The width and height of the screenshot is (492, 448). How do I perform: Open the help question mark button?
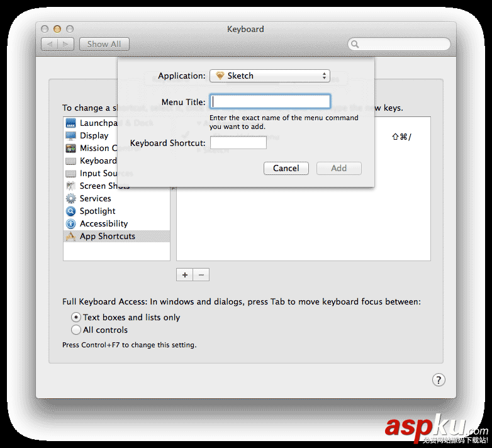pyautogui.click(x=439, y=380)
